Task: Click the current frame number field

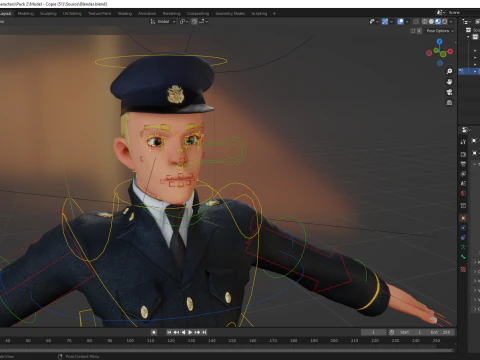Action: (x=373, y=332)
